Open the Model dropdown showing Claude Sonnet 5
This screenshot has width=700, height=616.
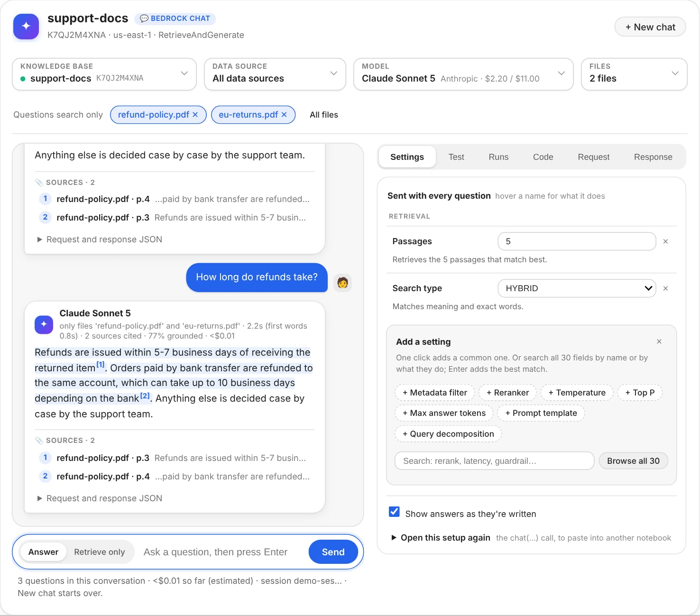pos(463,74)
